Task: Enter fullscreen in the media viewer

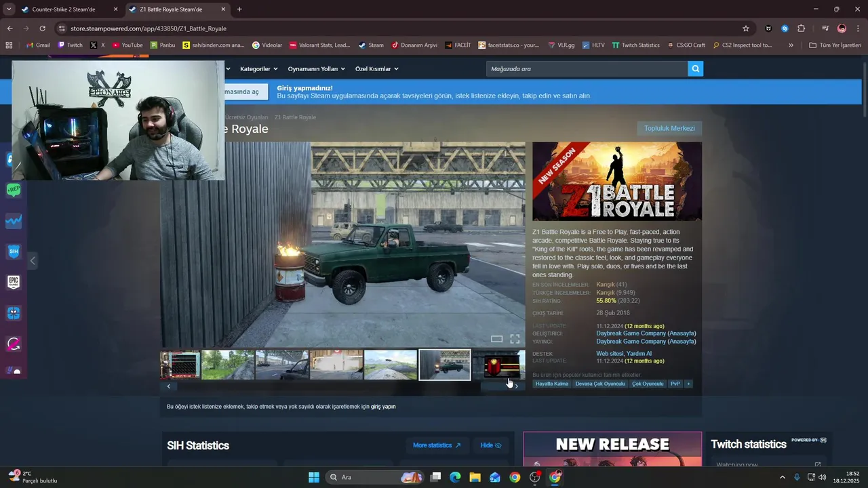Action: [x=515, y=339]
